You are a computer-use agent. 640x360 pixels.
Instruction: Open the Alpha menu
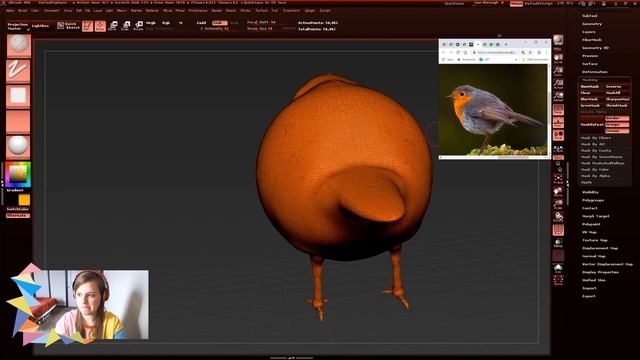pyautogui.click(x=11, y=11)
